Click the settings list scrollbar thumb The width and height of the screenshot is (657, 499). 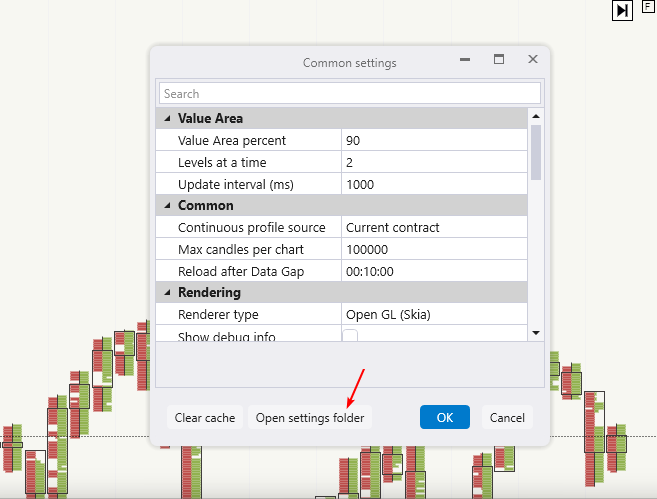pyautogui.click(x=536, y=150)
